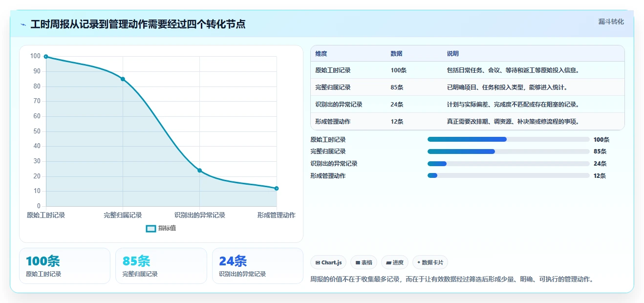Click table value 12条

397,122
